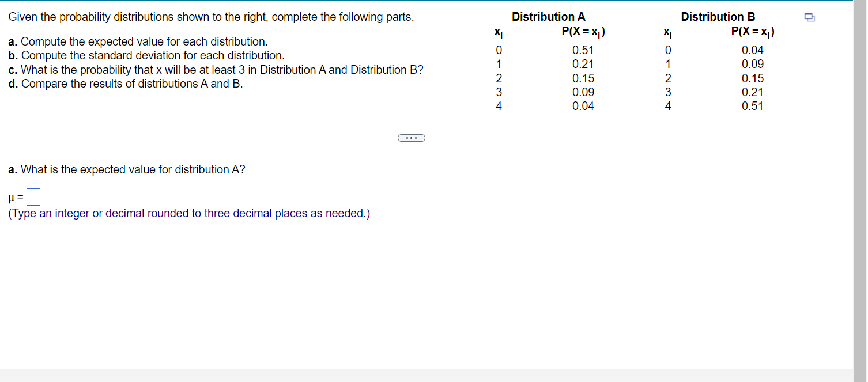868x382 pixels.
Task: Collapse the problem area with the dots button
Action: point(412,138)
